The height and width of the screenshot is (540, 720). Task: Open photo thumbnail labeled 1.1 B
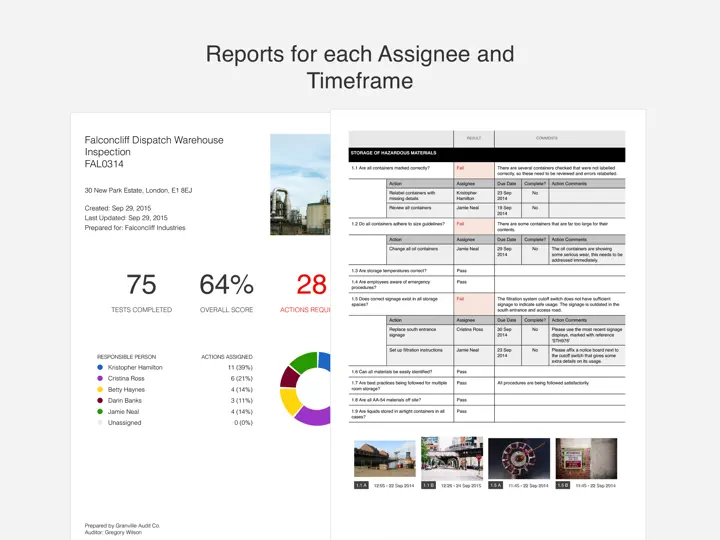click(x=452, y=458)
